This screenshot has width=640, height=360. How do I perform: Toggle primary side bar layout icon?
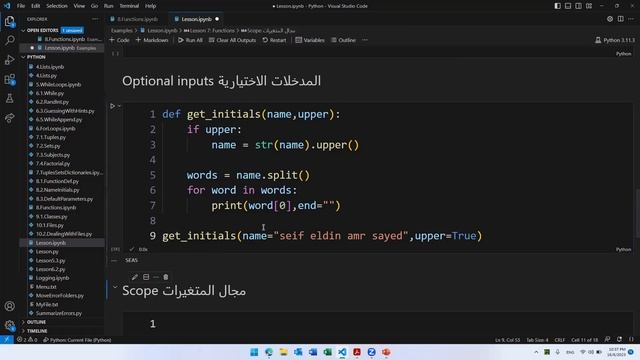[x=557, y=6]
